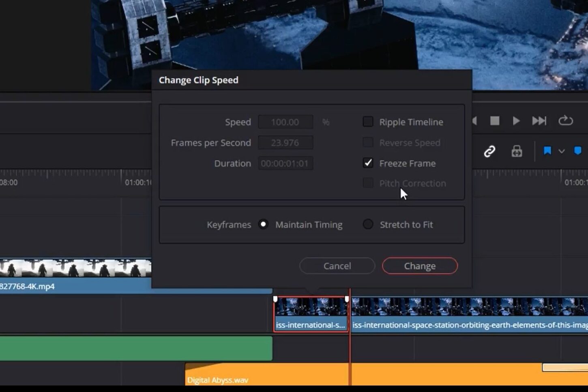
Task: Select the Maintain Timing radio button
Action: [264, 224]
